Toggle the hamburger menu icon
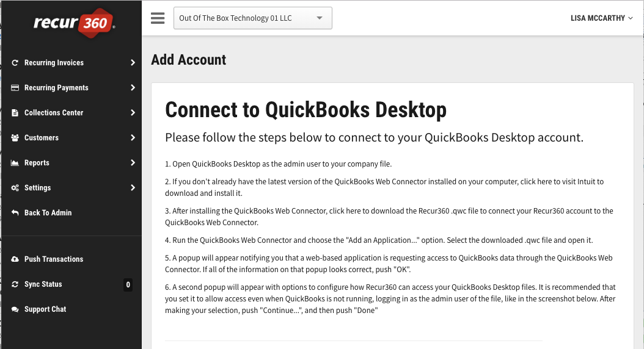This screenshot has width=644, height=349. 158,18
